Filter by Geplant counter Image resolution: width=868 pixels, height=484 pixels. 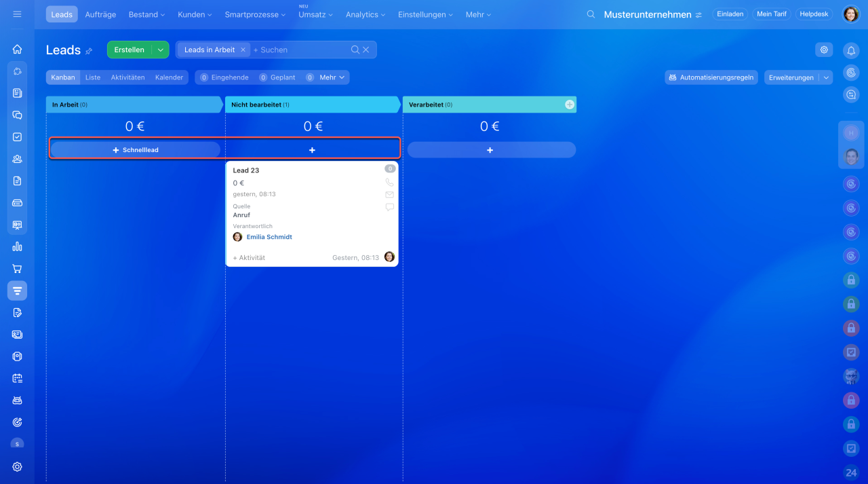pos(277,77)
